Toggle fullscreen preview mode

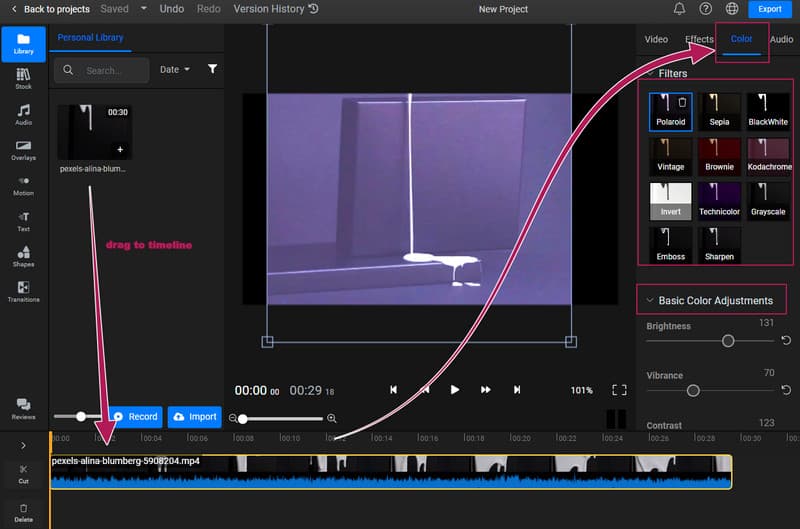pyautogui.click(x=619, y=390)
